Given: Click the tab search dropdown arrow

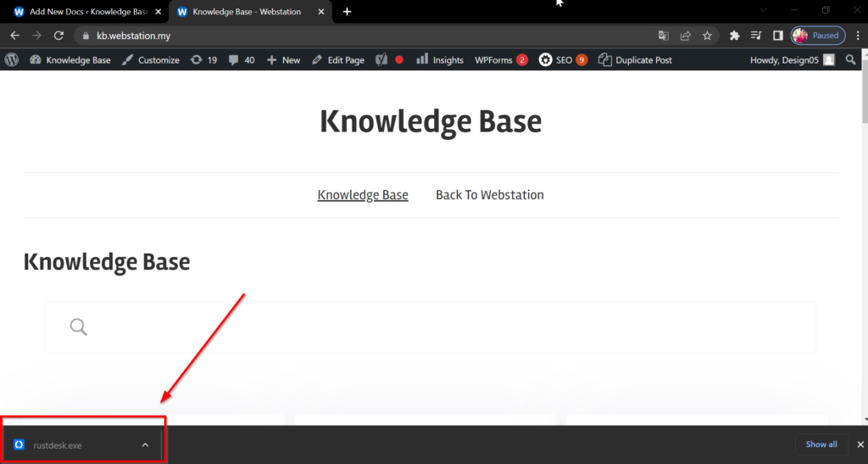Looking at the screenshot, I should point(764,10).
